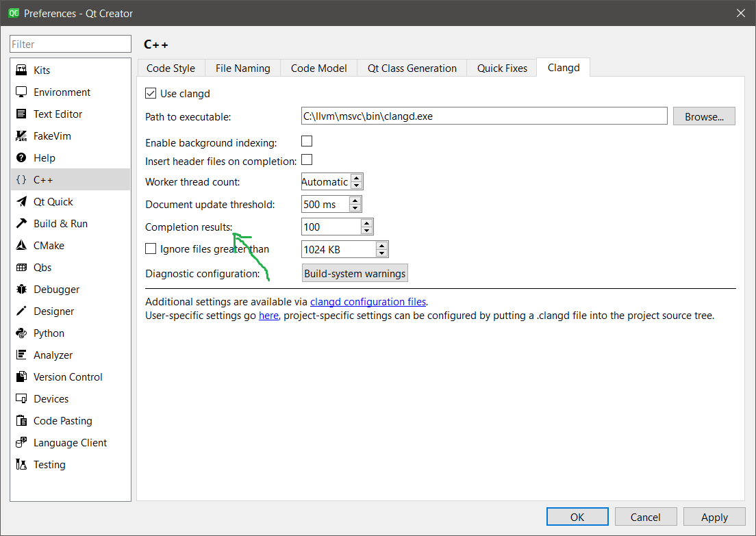The image size is (756, 536).
Task: Open the clangd configuration files link
Action: pyautogui.click(x=368, y=302)
